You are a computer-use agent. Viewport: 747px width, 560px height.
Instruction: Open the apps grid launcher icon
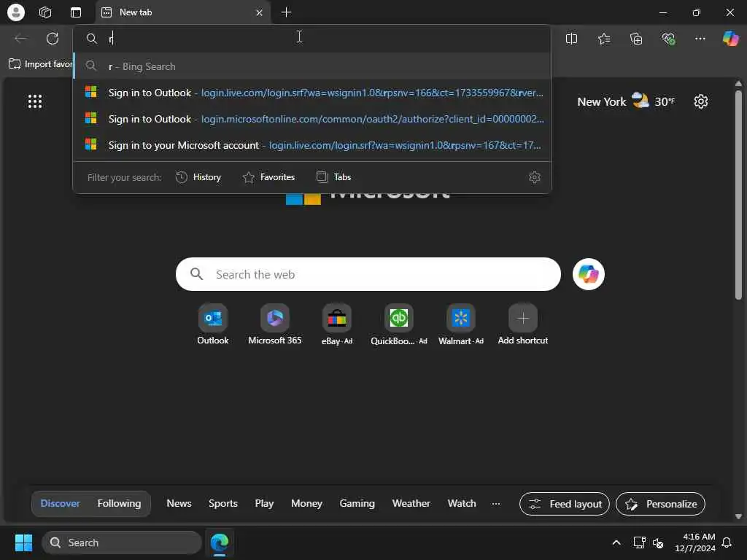[x=35, y=101]
